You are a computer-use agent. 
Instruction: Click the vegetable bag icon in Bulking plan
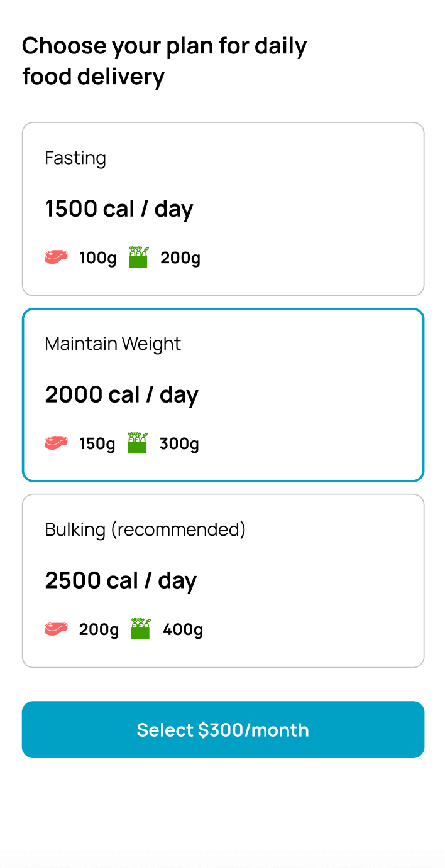pos(141,629)
